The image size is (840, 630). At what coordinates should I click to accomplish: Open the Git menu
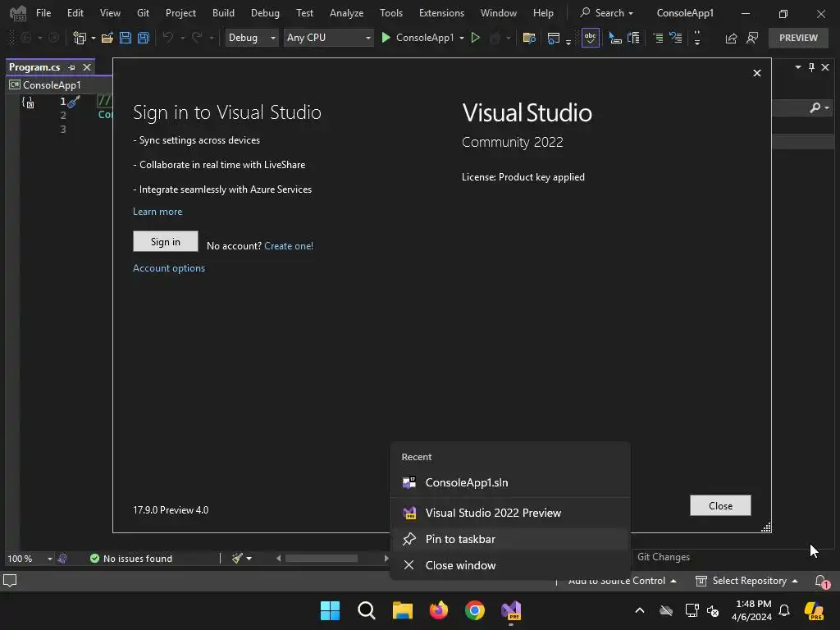click(143, 13)
